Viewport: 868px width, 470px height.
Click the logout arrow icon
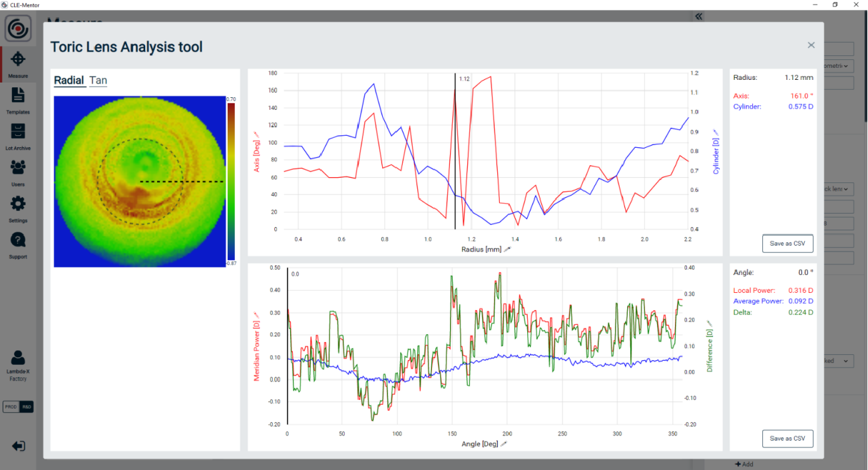18,446
